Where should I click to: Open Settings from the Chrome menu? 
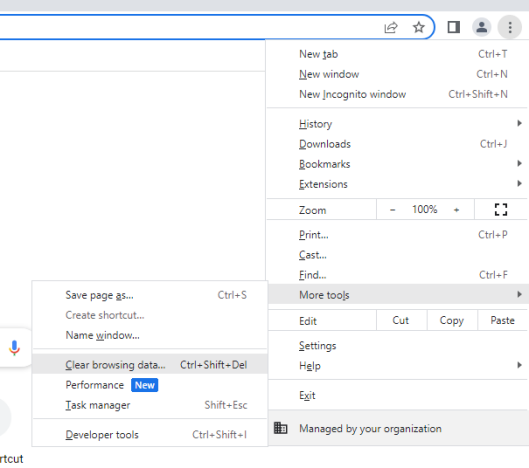click(397, 346)
